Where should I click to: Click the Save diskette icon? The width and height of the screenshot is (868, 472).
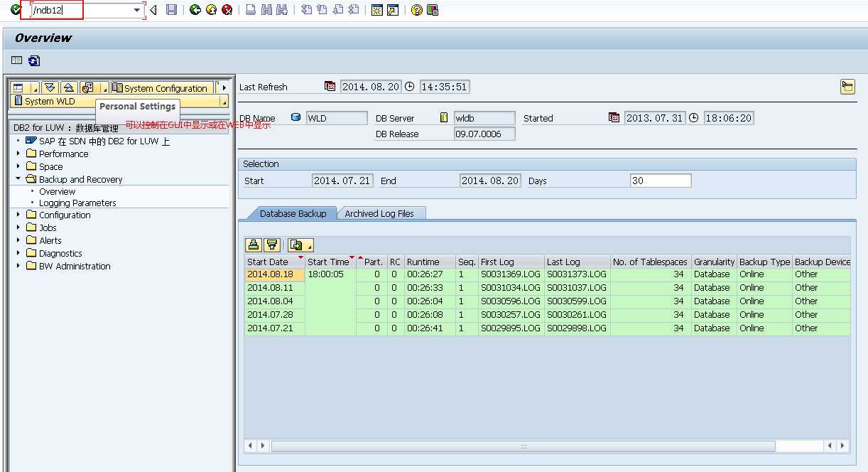click(x=171, y=10)
